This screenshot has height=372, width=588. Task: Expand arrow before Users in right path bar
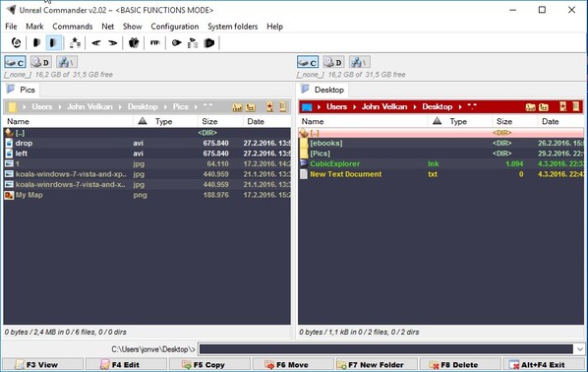[320, 107]
